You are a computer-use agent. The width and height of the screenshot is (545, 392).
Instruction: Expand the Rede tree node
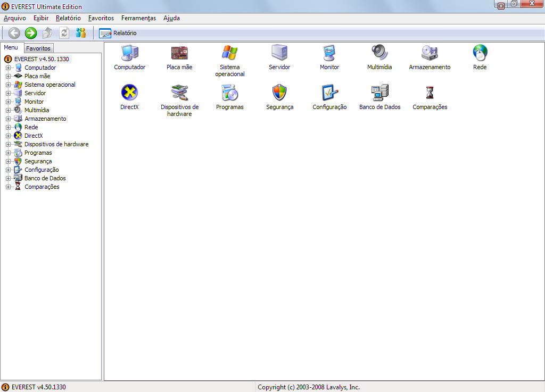coord(8,127)
